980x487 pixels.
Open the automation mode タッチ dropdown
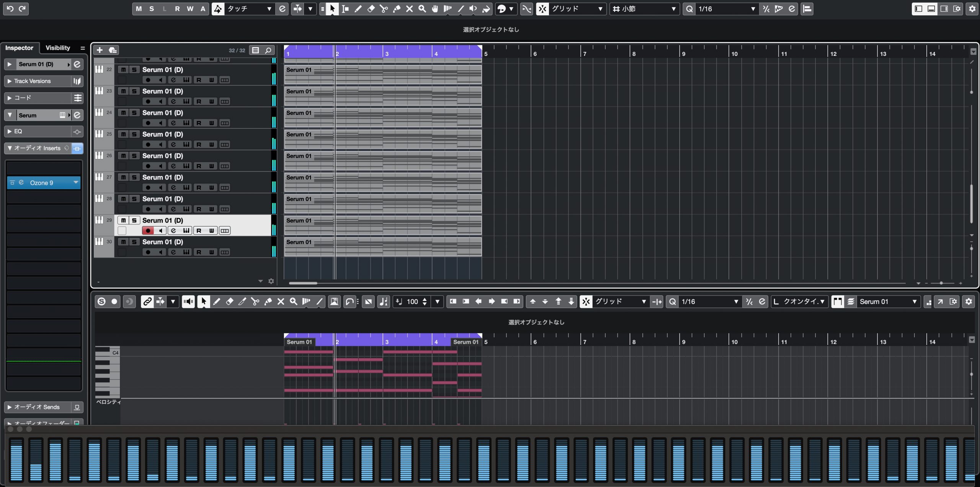(x=249, y=9)
